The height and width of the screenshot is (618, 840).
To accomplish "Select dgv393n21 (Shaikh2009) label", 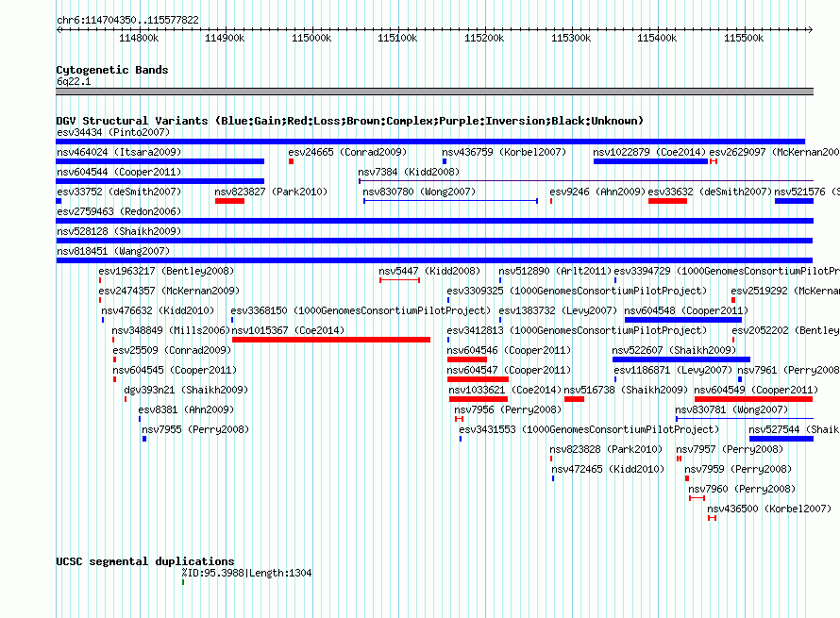I will pyautogui.click(x=186, y=390).
